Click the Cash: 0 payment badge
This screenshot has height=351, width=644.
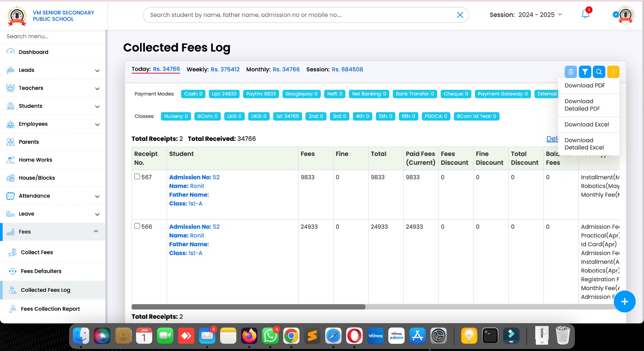click(193, 94)
